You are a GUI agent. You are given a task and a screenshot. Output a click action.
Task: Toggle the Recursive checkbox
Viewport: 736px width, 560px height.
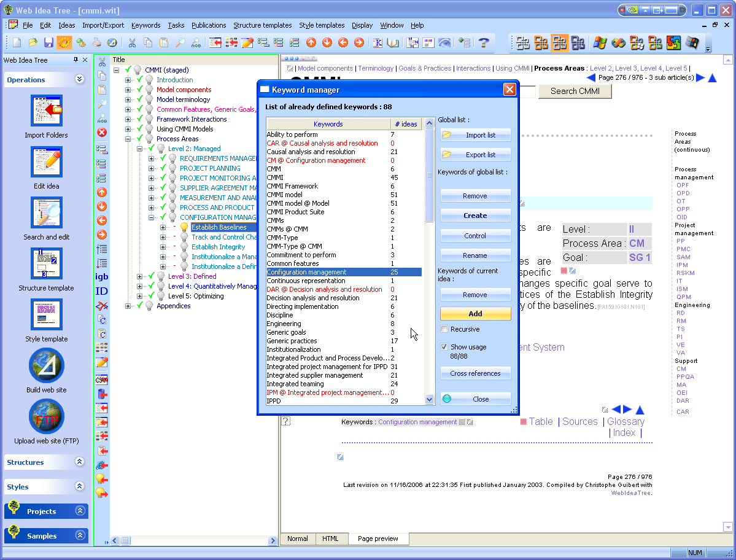click(x=444, y=330)
